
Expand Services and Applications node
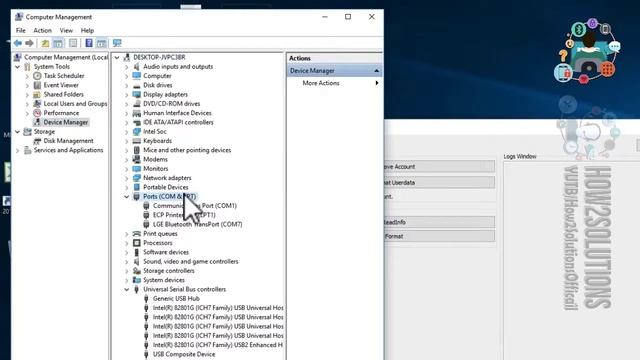(x=18, y=150)
